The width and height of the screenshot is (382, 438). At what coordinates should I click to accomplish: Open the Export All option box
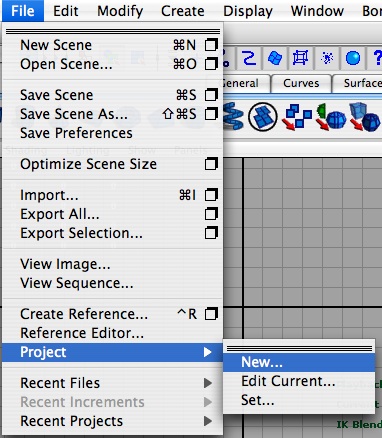(x=211, y=214)
